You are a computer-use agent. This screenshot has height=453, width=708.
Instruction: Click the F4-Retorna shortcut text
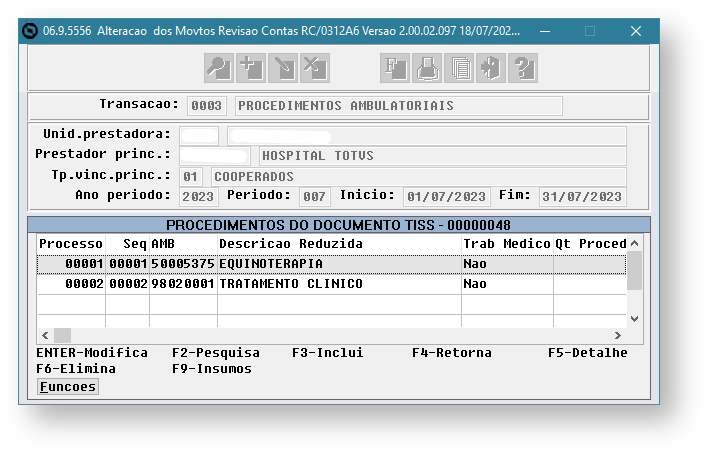(452, 353)
